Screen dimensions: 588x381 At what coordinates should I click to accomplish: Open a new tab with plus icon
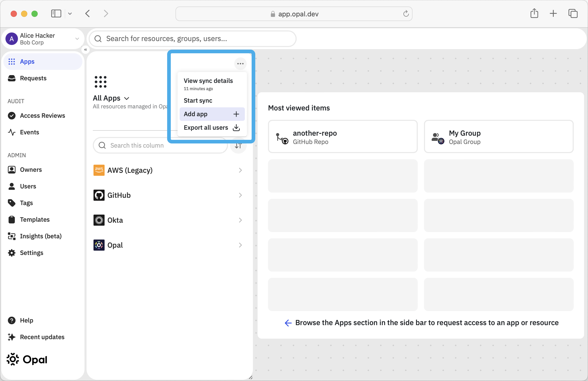(x=553, y=14)
